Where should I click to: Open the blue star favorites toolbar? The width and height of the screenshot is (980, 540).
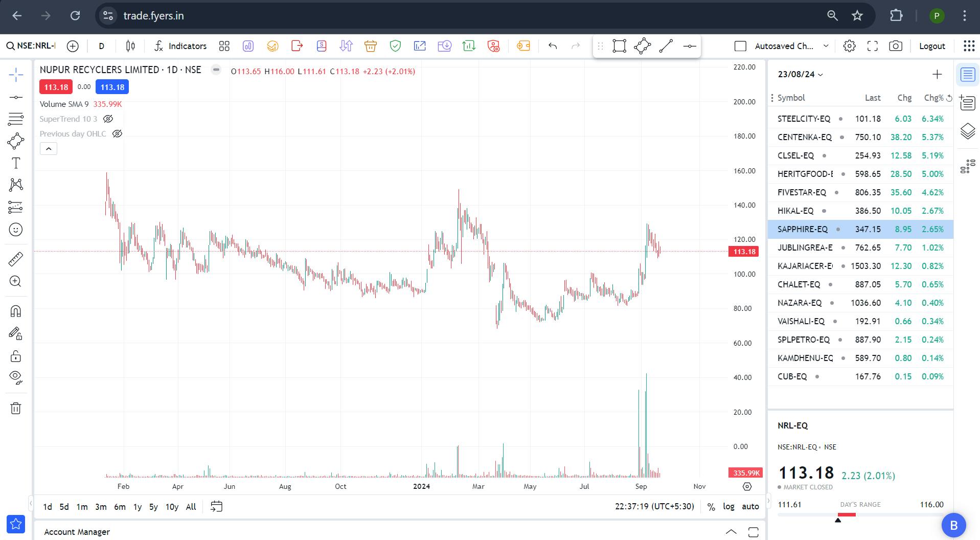(16, 524)
